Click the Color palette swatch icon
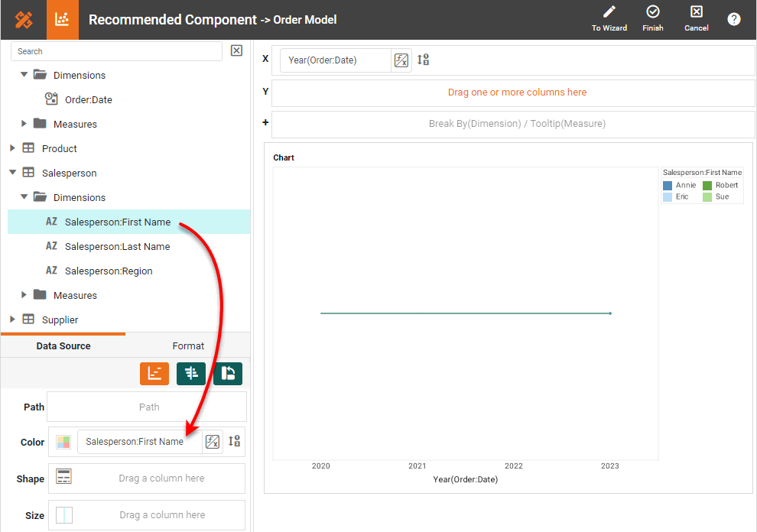Image resolution: width=757 pixels, height=532 pixels. pyautogui.click(x=63, y=442)
